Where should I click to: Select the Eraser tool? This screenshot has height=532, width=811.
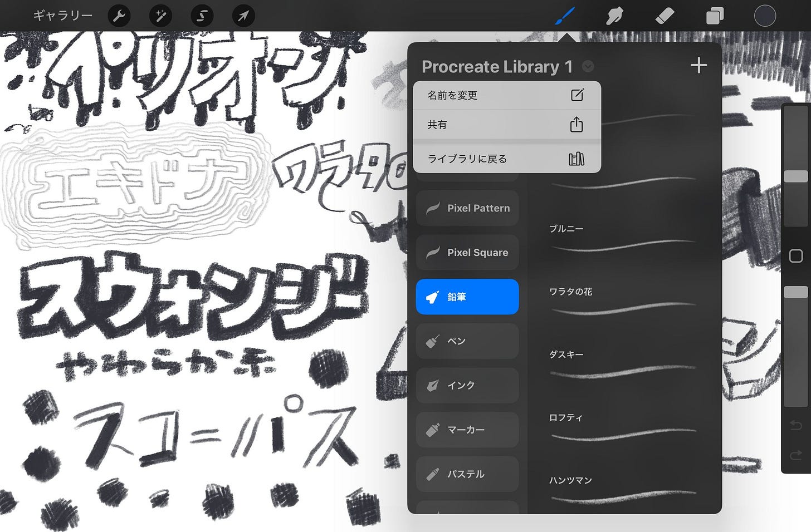pyautogui.click(x=665, y=16)
